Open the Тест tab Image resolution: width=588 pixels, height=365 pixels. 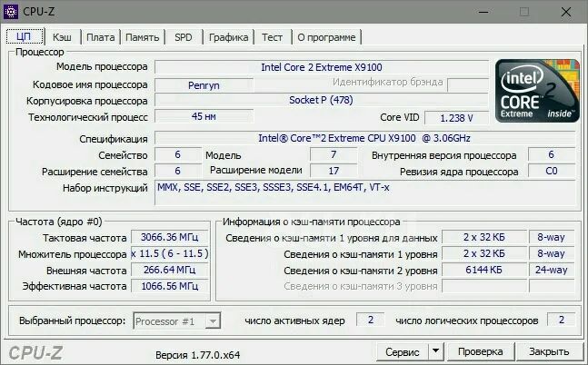pos(273,37)
